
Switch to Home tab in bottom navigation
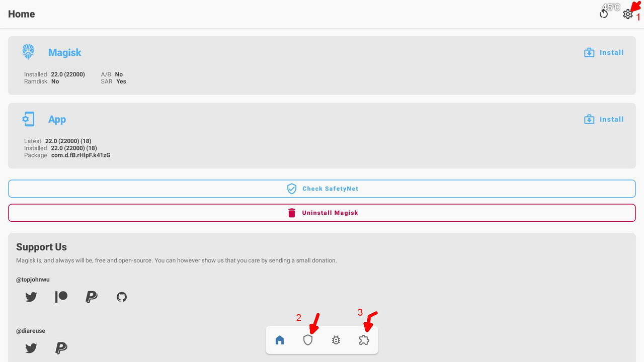coord(280,340)
